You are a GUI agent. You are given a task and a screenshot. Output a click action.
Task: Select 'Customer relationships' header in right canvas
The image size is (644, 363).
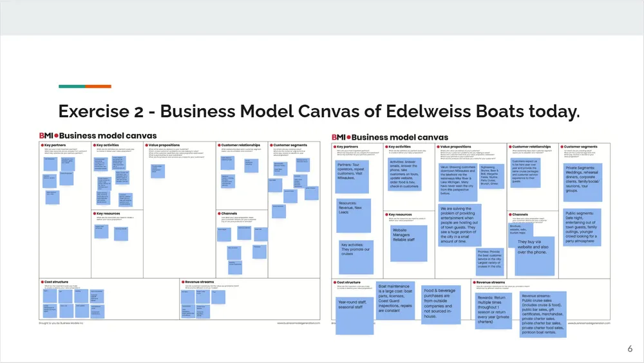(531, 147)
